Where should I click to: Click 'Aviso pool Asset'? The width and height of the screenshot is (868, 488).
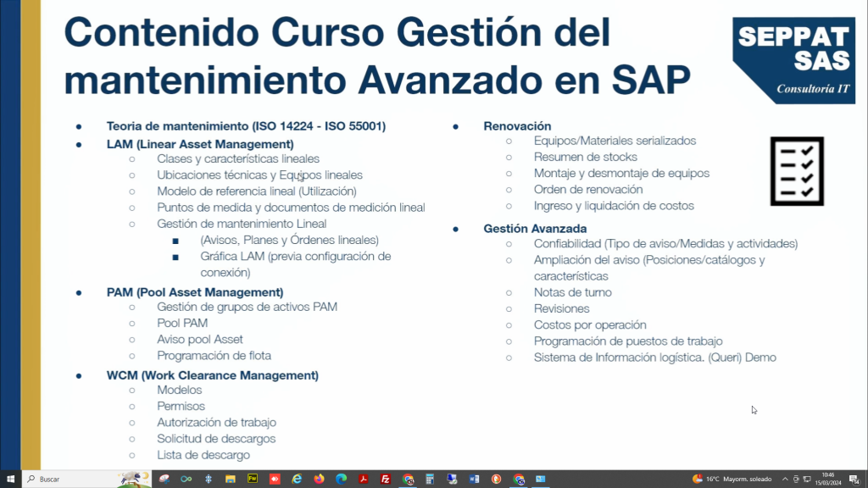pos(199,339)
